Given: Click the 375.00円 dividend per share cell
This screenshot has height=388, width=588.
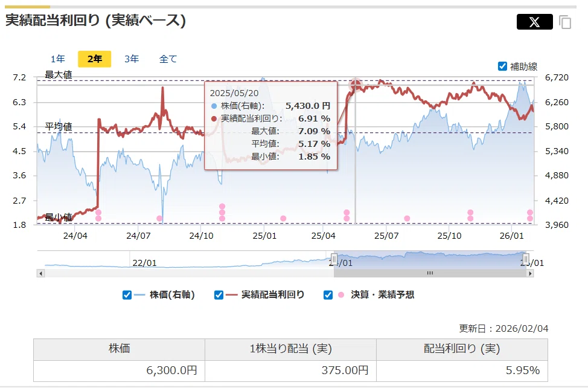Looking at the screenshot, I should tap(290, 370).
